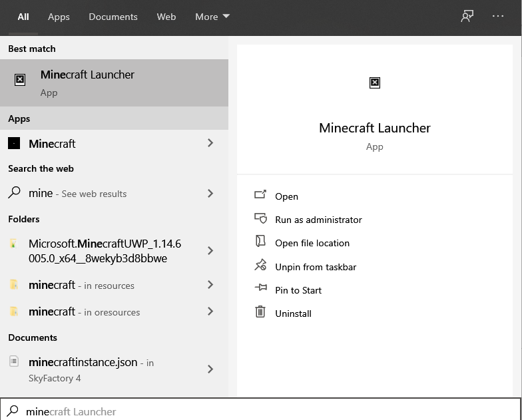Click the large Minecraft Launcher icon in preview pane
The height and width of the screenshot is (420, 522).
point(374,83)
